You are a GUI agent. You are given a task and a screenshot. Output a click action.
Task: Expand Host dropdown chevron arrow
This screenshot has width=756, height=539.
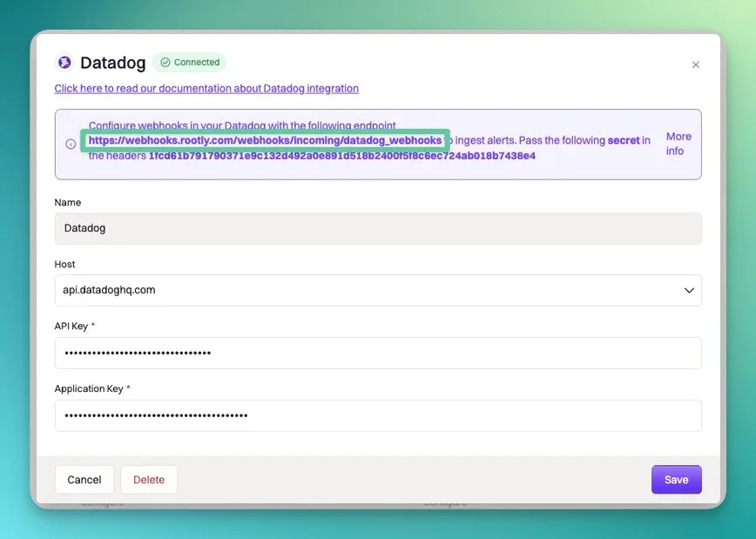pyautogui.click(x=689, y=290)
